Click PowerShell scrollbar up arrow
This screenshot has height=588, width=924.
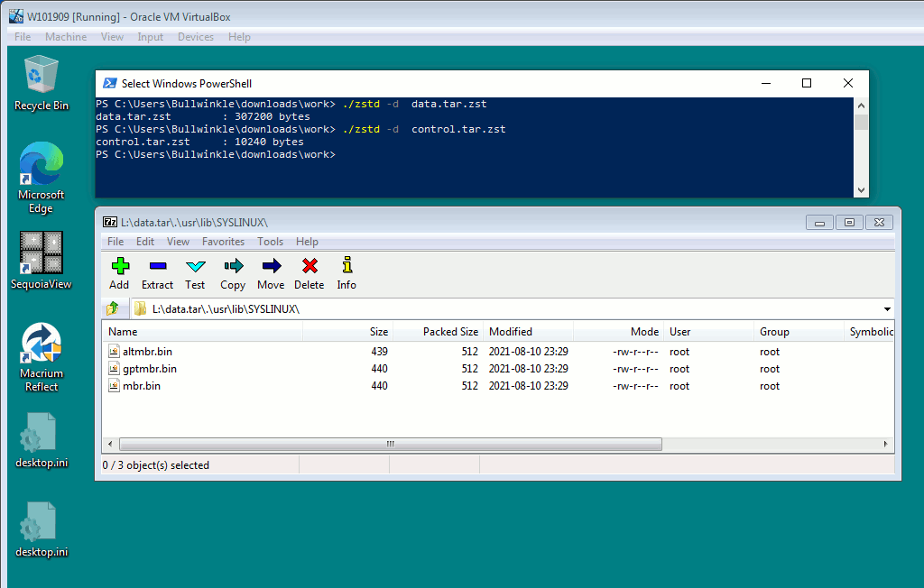click(x=861, y=106)
